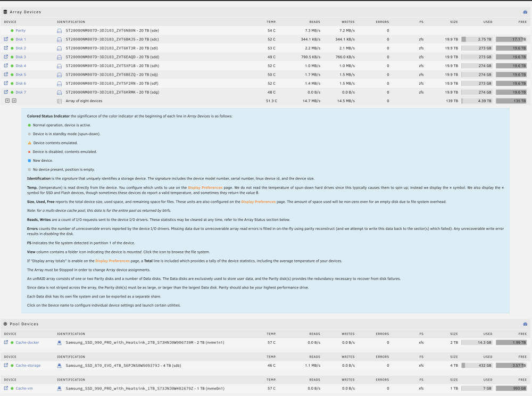Image resolution: width=532 pixels, height=396 pixels.
Task: Click the icon at the Pool Devices header's right end
Action: point(525,324)
